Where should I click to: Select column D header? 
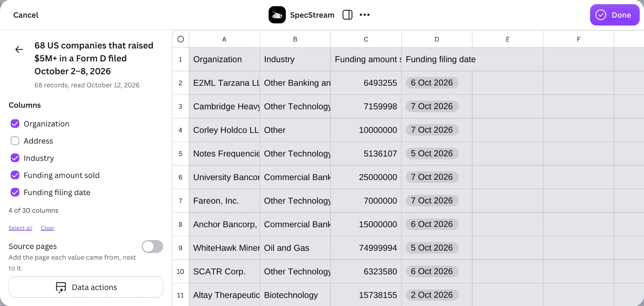coord(437,39)
